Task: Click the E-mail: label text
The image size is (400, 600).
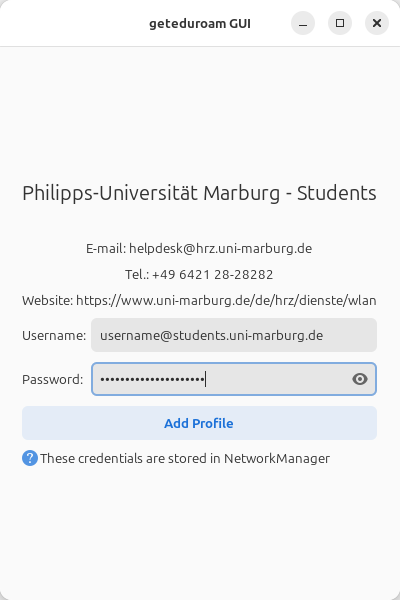Action: (x=106, y=249)
